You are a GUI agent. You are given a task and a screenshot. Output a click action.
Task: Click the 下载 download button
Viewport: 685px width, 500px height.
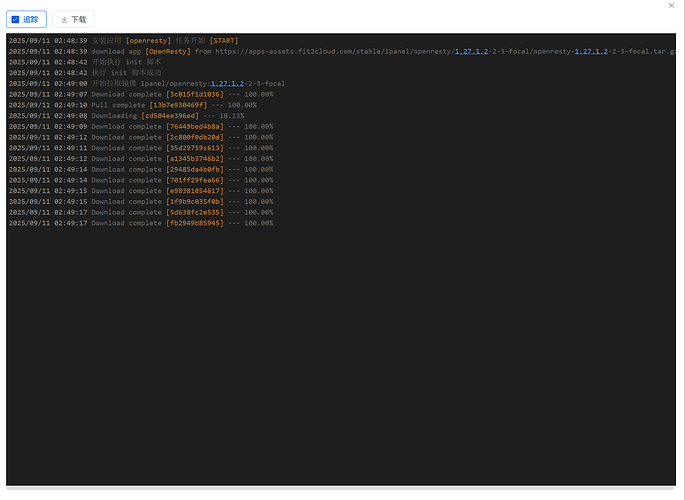[73, 20]
